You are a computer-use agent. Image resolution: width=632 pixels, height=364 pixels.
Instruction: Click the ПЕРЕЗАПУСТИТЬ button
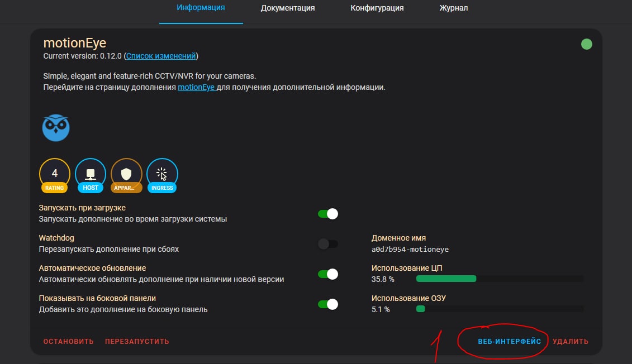pos(137,342)
